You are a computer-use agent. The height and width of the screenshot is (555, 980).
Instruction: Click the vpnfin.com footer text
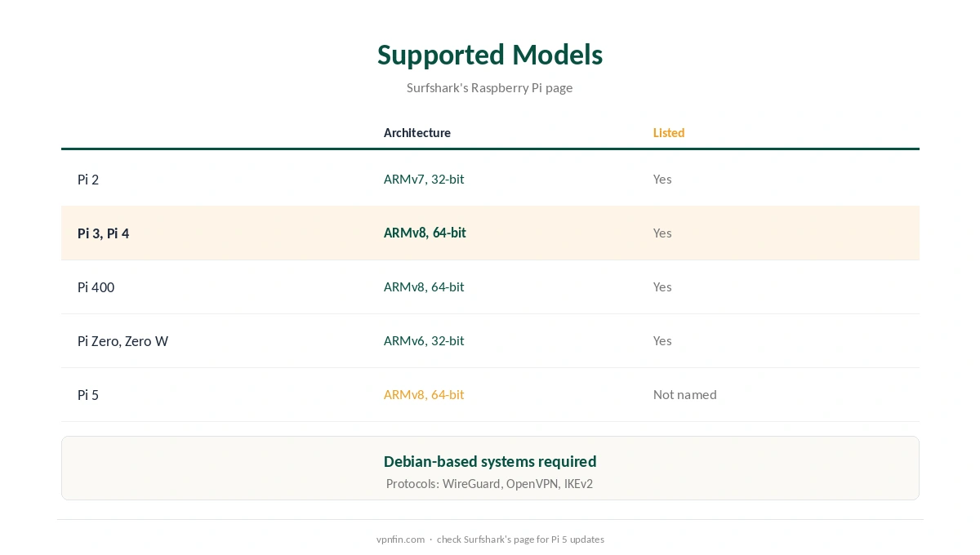pos(400,539)
